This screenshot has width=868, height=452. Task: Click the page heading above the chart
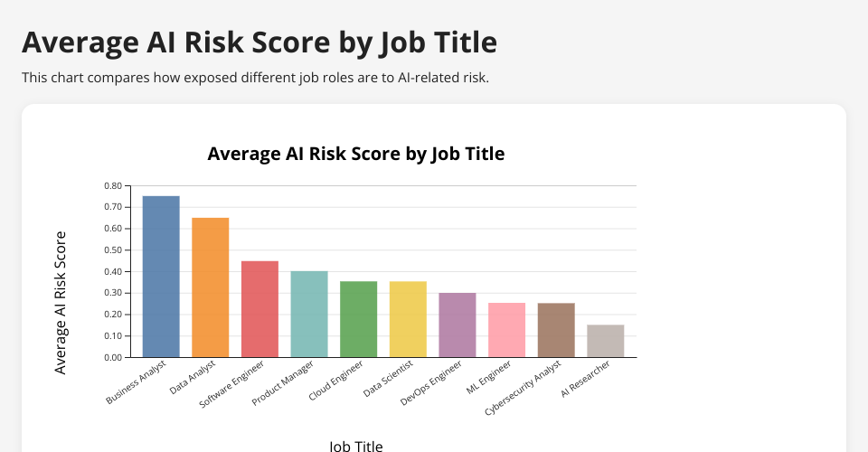(x=259, y=42)
